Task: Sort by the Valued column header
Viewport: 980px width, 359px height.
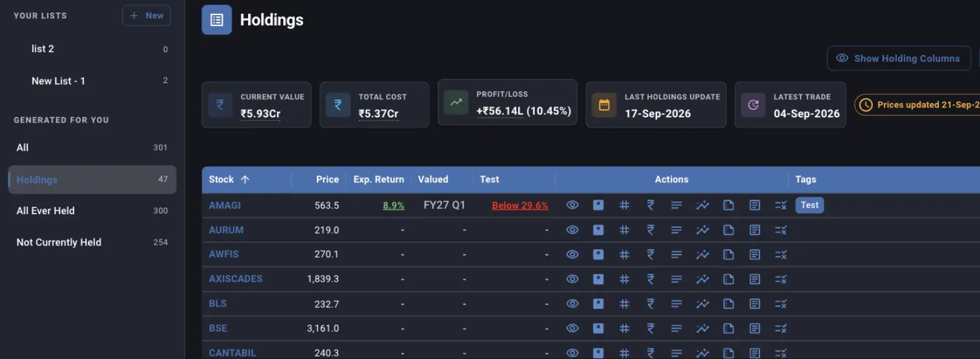Action: point(433,179)
